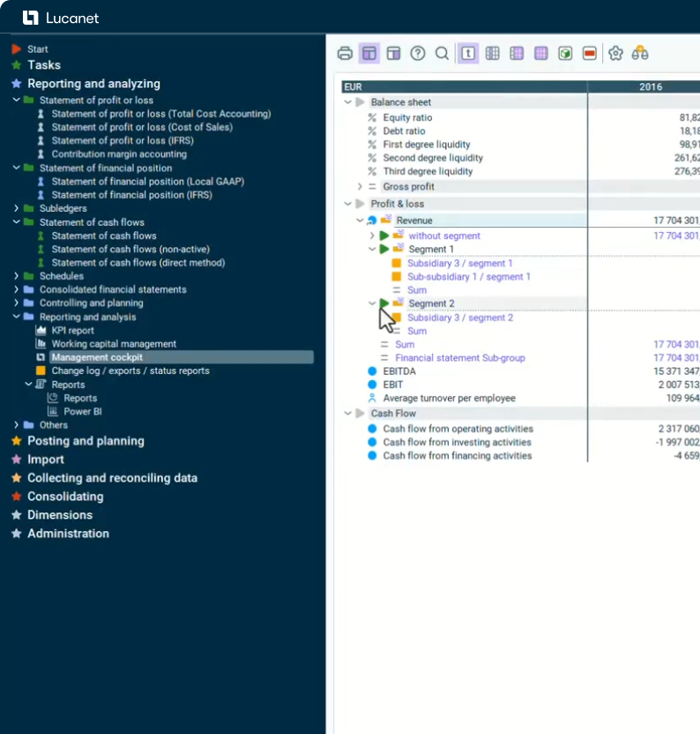The image size is (700, 734).
Task: Toggle the fully purple grid view button
Action: click(x=540, y=54)
